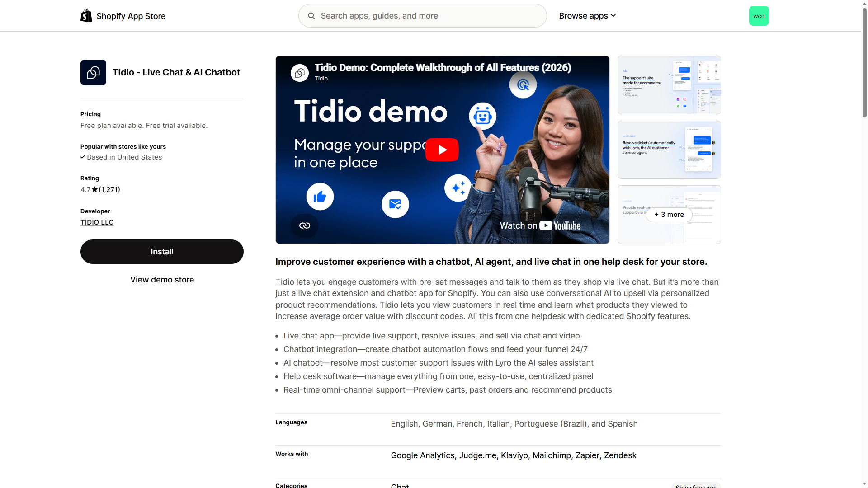
Task: Open Watch on YouTube logo
Action: tap(540, 225)
